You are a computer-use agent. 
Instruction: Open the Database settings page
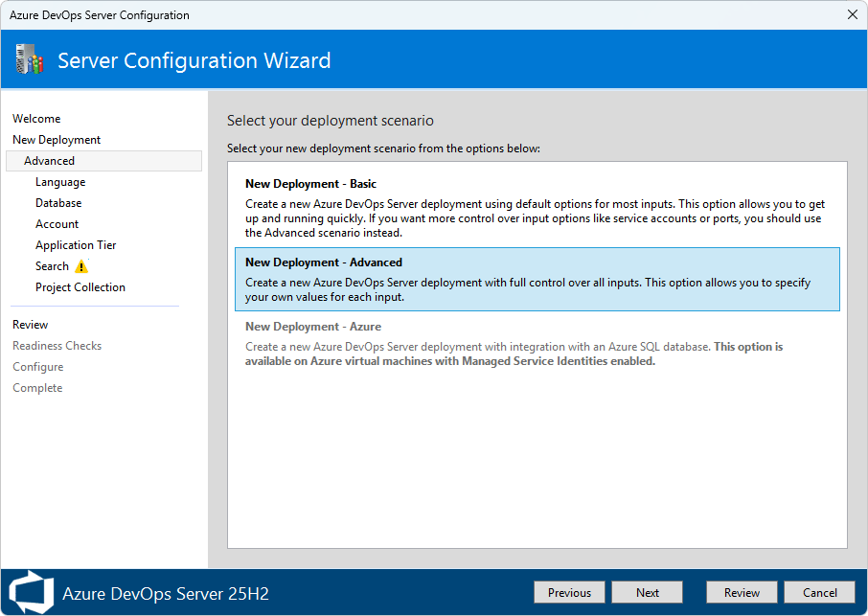click(58, 203)
